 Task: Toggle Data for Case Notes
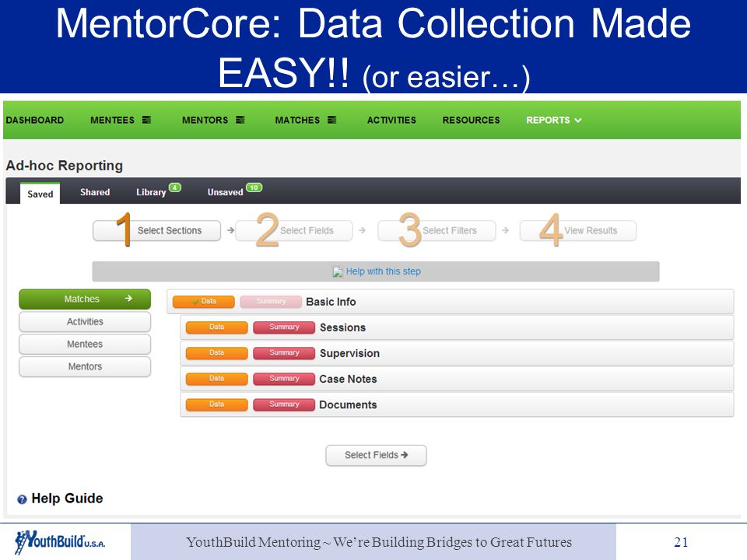217,379
